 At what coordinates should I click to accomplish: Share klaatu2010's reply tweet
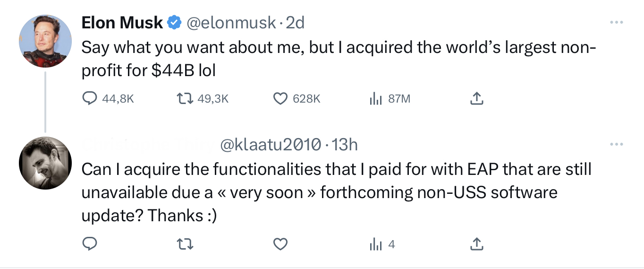[x=477, y=244]
